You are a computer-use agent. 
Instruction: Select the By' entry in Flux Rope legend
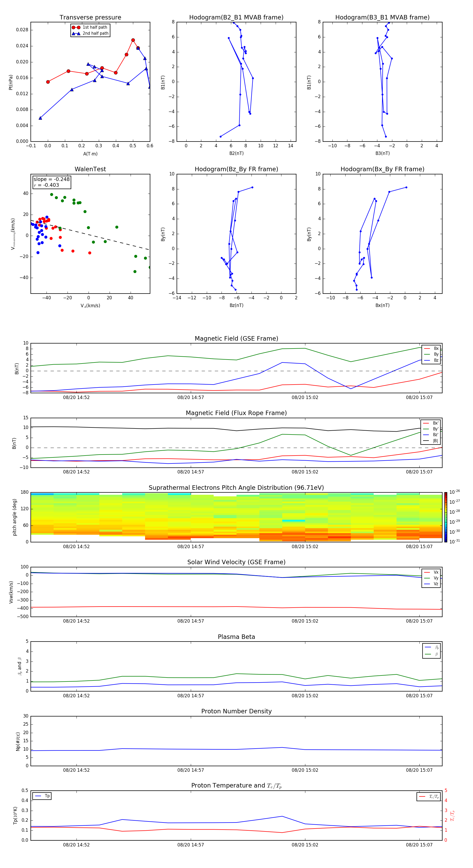[x=431, y=429]
